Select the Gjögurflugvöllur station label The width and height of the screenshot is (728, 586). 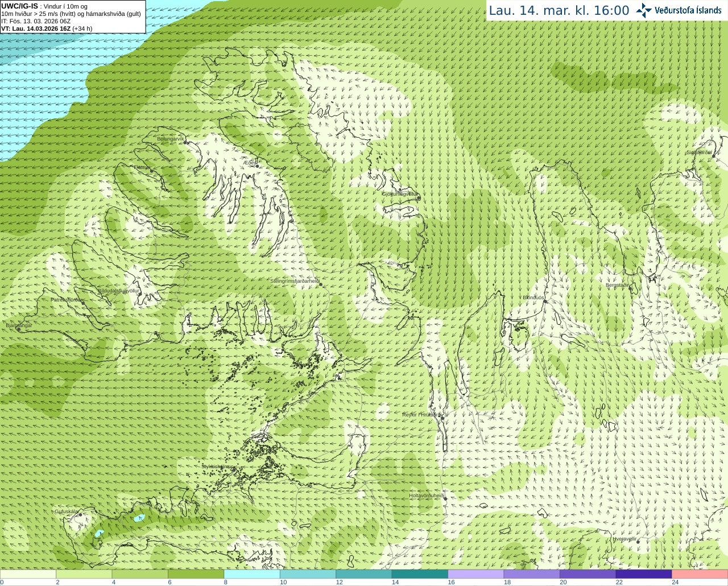point(400,194)
